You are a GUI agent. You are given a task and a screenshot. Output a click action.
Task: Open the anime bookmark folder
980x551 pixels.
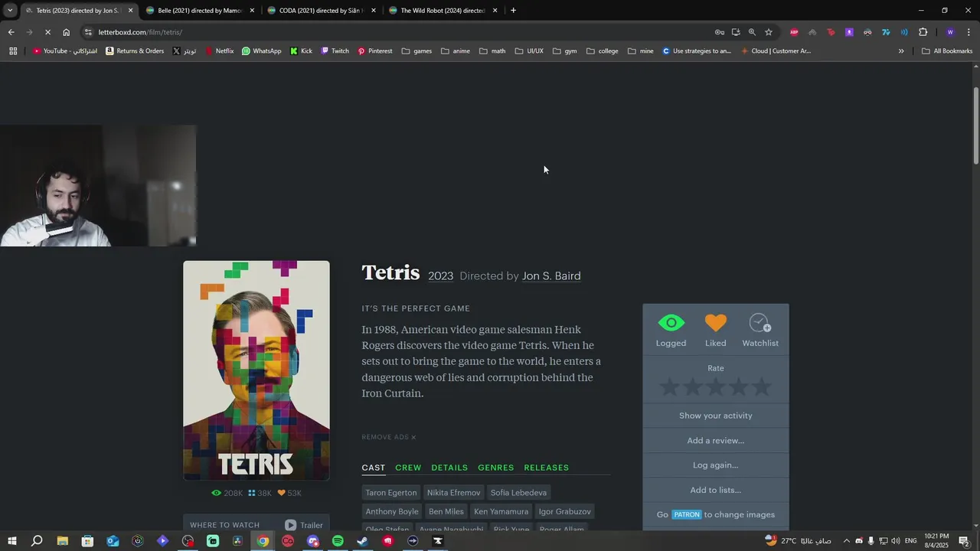point(456,51)
